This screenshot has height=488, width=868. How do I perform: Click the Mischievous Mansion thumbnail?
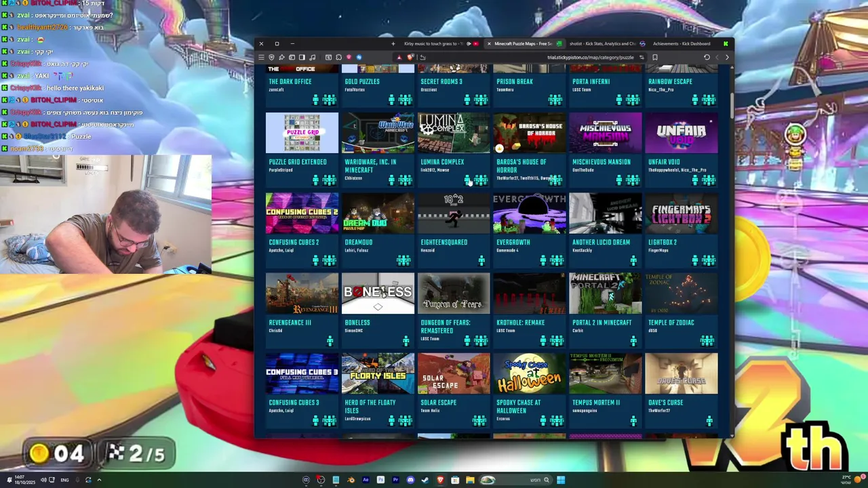point(606,133)
